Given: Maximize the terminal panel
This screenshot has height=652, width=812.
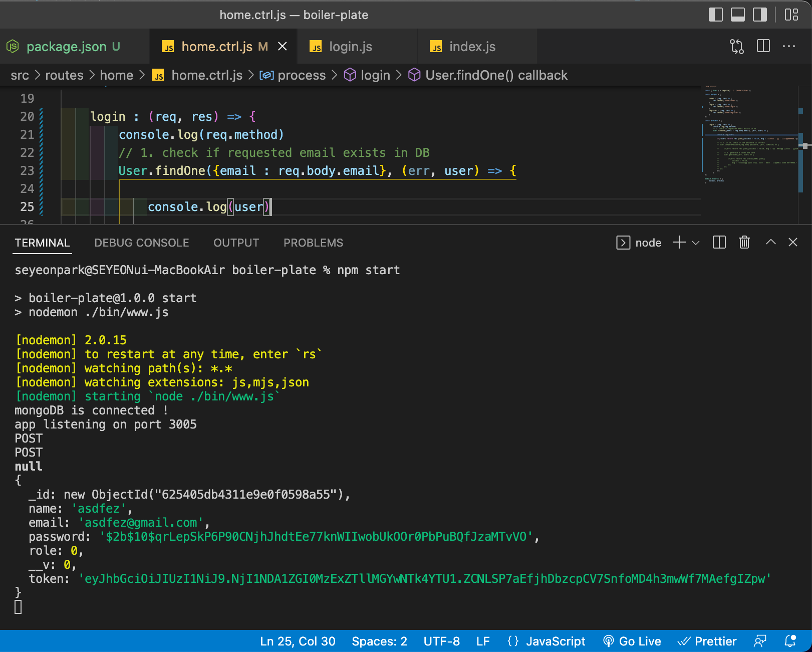Looking at the screenshot, I should click(x=770, y=243).
